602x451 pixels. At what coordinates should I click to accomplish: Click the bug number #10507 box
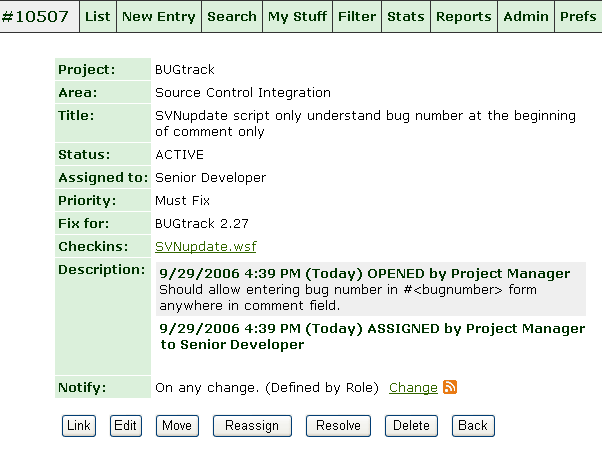pyautogui.click(x=39, y=16)
